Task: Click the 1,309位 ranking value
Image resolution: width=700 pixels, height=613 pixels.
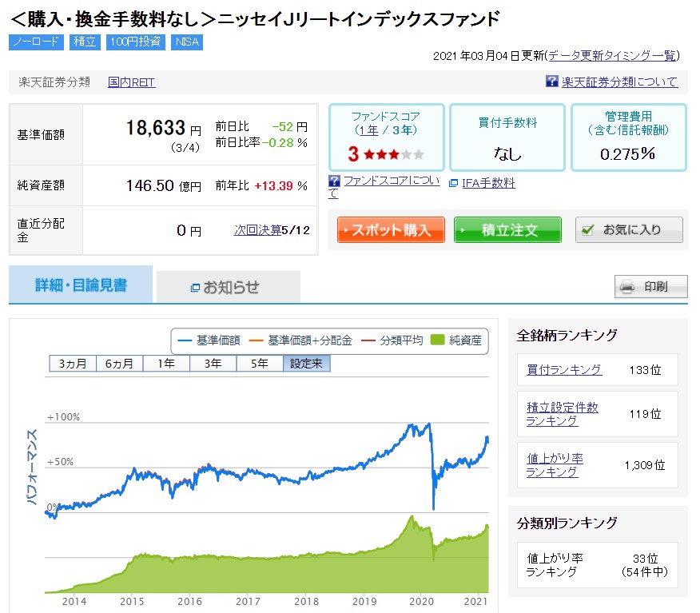Action: [645, 465]
